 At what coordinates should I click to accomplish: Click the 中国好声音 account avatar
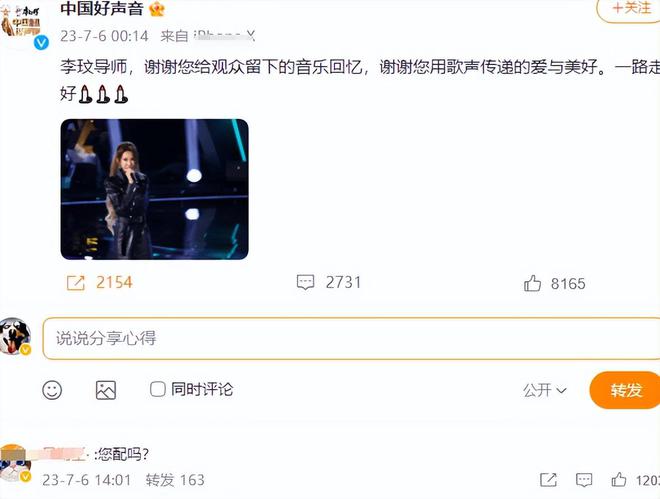point(22,25)
